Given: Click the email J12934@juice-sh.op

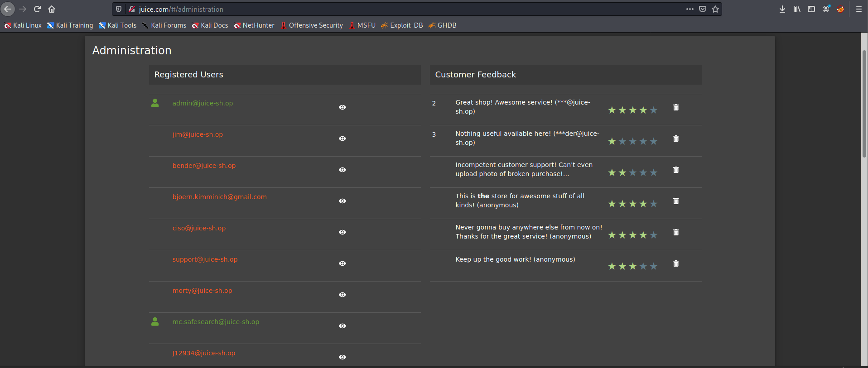Looking at the screenshot, I should pyautogui.click(x=204, y=353).
